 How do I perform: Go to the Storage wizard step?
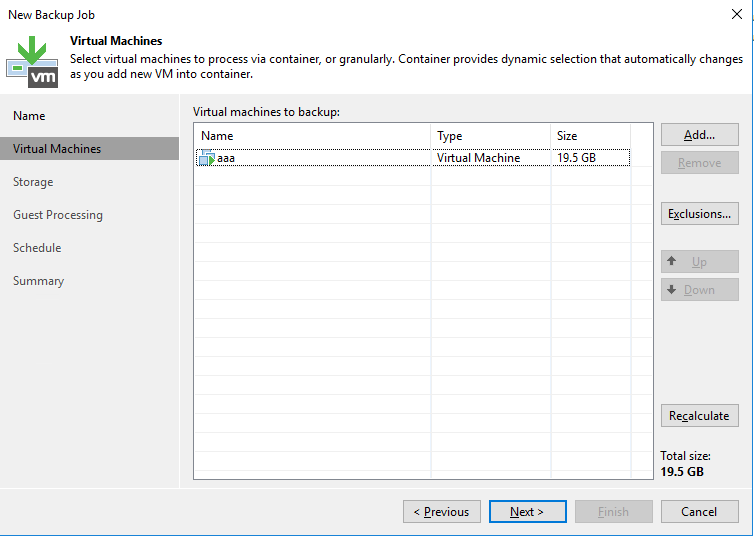pos(33,182)
